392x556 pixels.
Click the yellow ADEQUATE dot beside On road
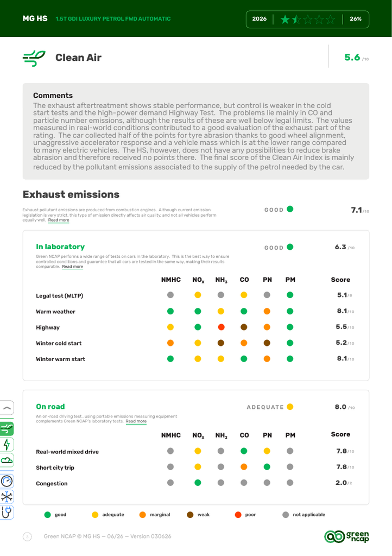(290, 407)
